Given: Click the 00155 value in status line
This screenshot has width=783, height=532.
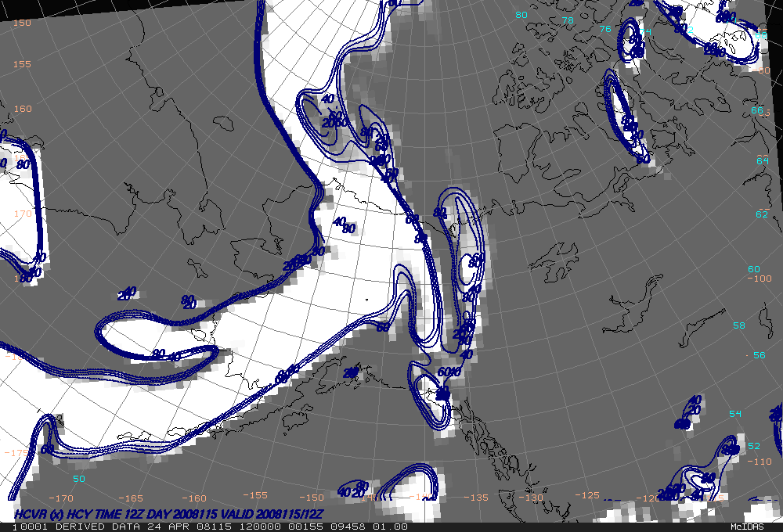Looking at the screenshot, I should coord(305,527).
